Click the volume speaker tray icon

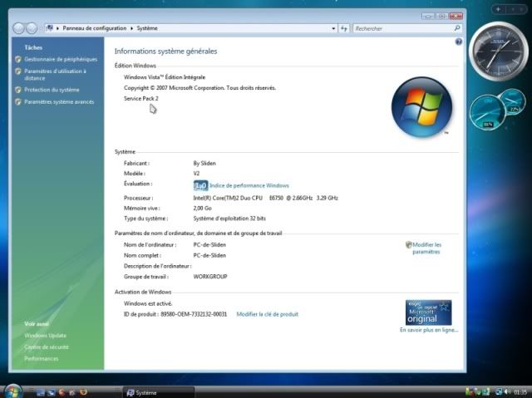508,392
